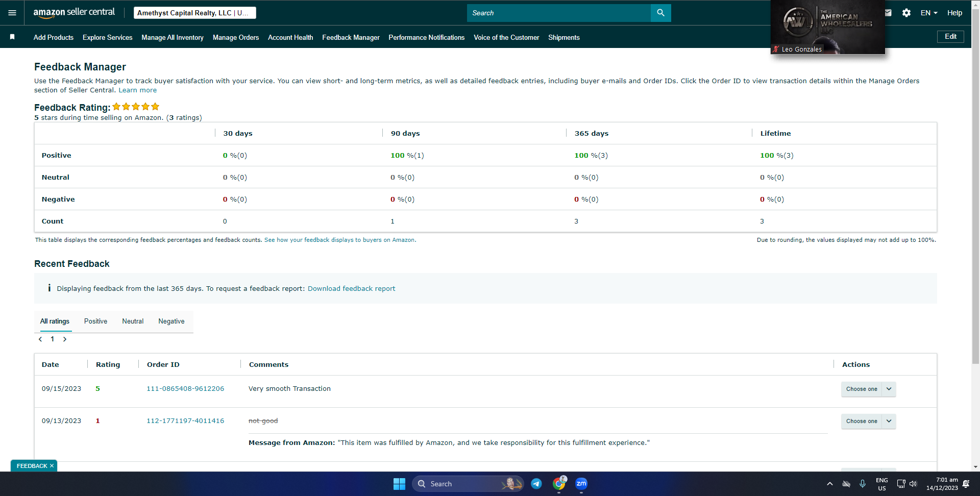Viewport: 980px width, 496px height.
Task: Open the account switcher Amethyst Capital Realty
Action: point(195,13)
